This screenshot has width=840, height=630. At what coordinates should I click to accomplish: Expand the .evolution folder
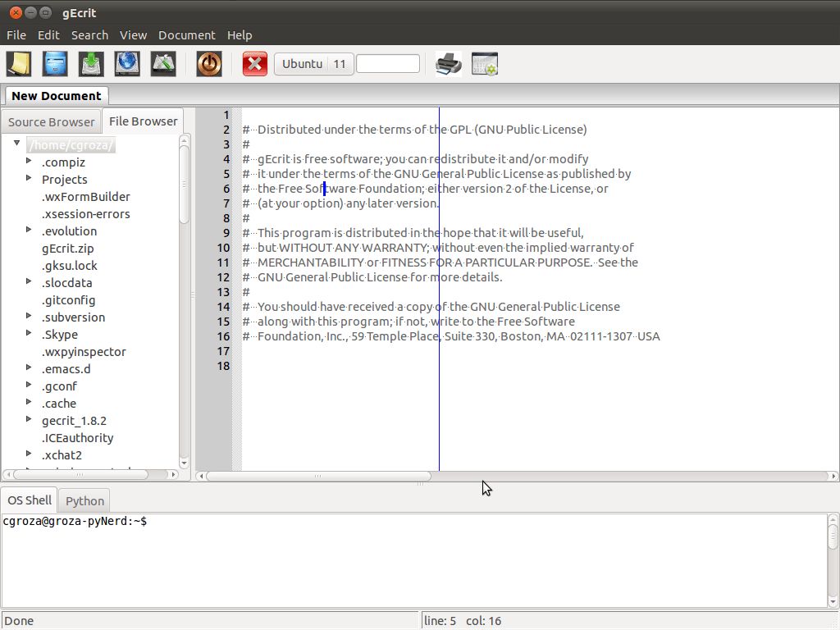coord(29,231)
